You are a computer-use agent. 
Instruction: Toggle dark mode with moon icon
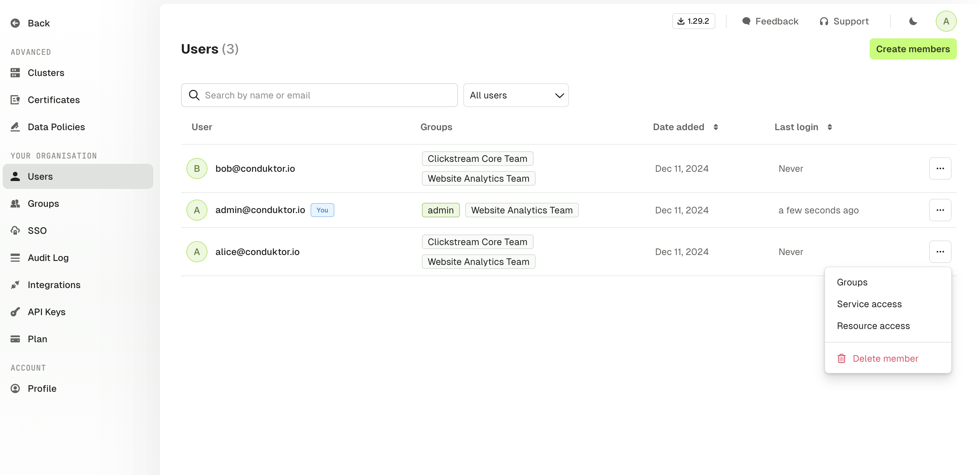pos(914,20)
